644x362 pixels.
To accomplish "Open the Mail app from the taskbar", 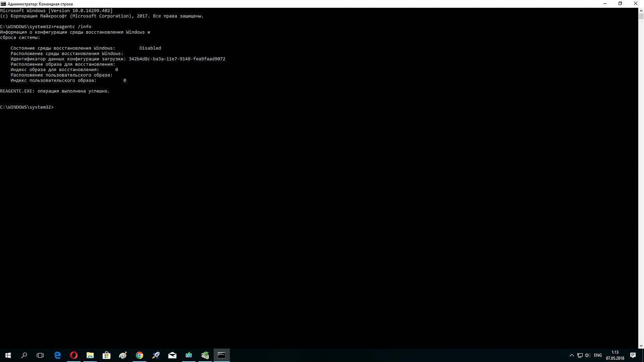I will 172,355.
